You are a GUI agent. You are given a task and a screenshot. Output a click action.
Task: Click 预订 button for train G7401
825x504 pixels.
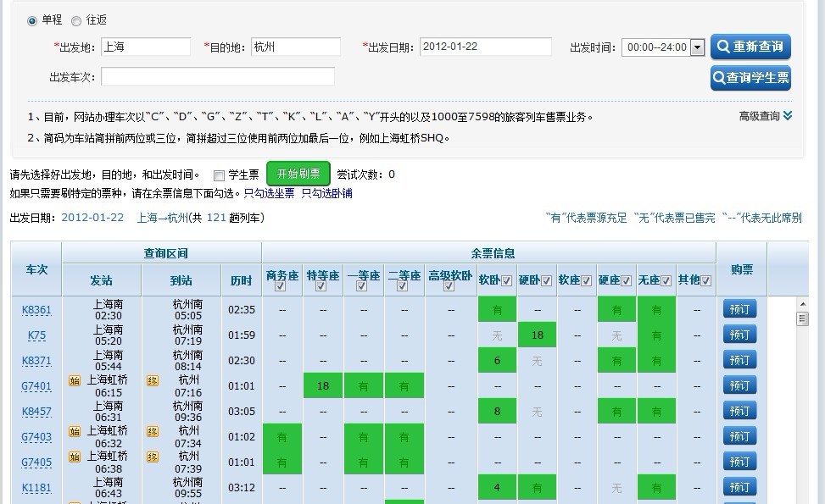click(x=739, y=385)
